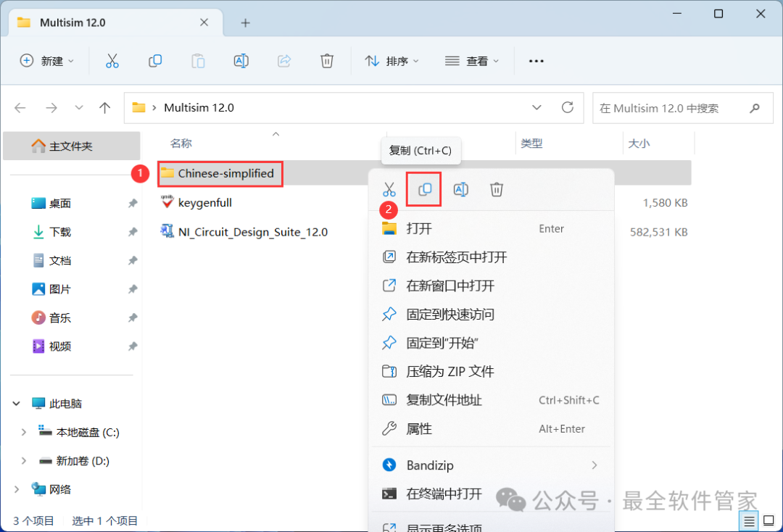Switch to the details view toggle
The width and height of the screenshot is (783, 532).
coord(749,520)
